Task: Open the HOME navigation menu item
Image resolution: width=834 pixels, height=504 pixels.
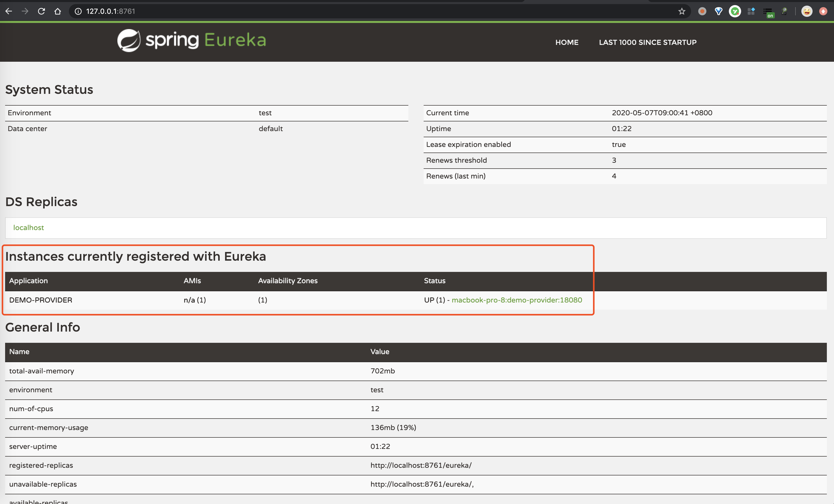Action: [x=567, y=42]
